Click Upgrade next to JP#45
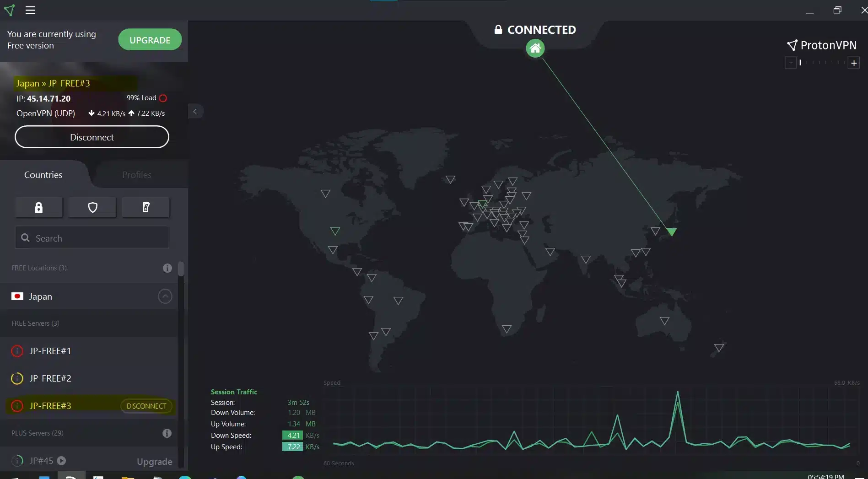Screen dimensions: 868x479 (155, 462)
